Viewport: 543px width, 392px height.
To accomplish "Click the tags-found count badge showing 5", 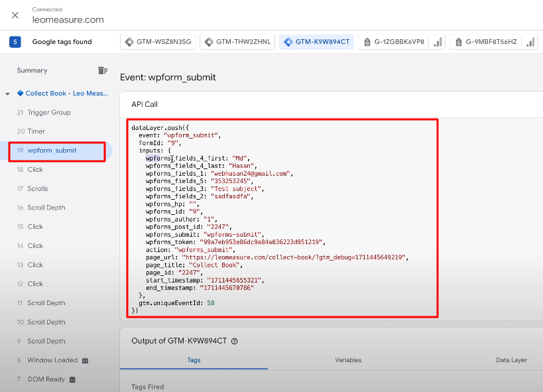I will click(15, 42).
